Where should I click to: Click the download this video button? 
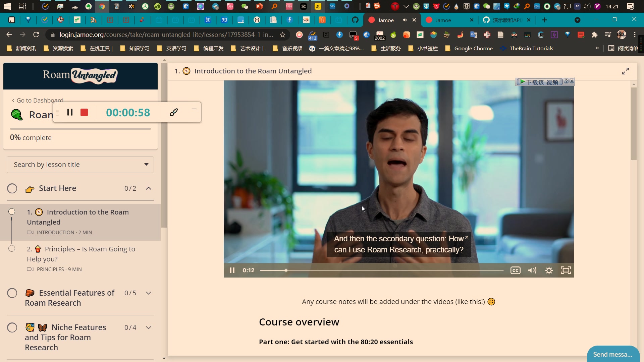click(539, 82)
